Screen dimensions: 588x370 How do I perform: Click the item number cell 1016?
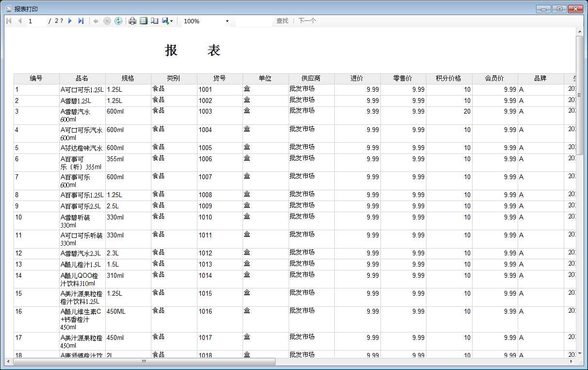coord(220,320)
